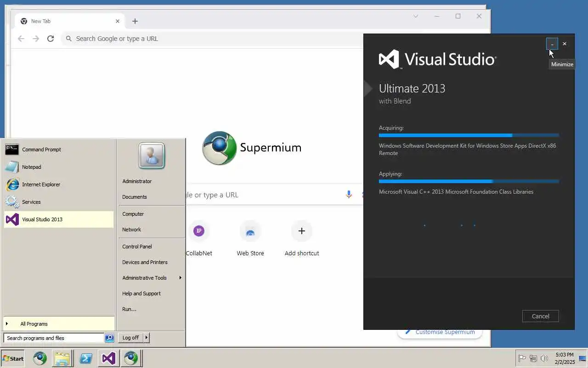Screen dimensions: 588x368
Task: Open Command Prompt from Start menu
Action: (58, 149)
